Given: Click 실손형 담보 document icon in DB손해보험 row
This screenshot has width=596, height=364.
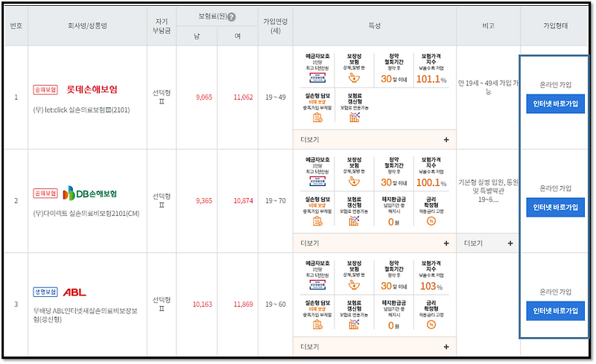Looking at the screenshot, I should [x=317, y=221].
